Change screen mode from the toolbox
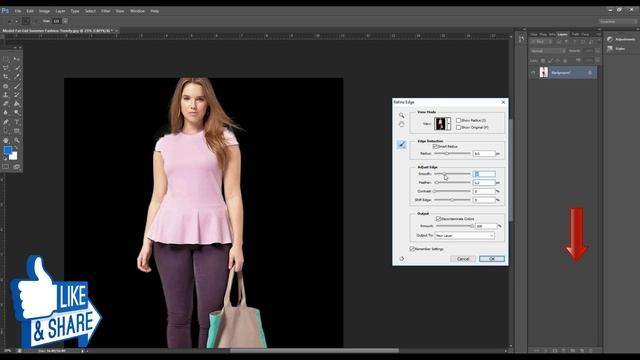Viewport: 640px width, 360px height. click(x=17, y=167)
